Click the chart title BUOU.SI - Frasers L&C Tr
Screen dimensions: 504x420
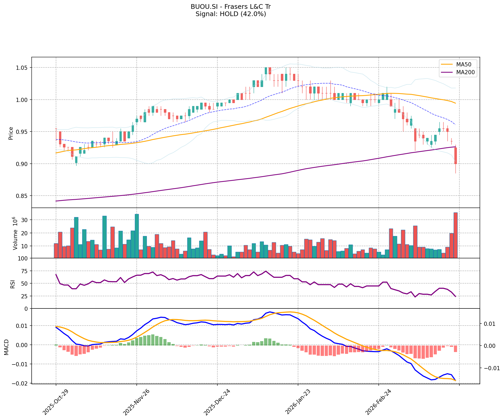tap(231, 7)
